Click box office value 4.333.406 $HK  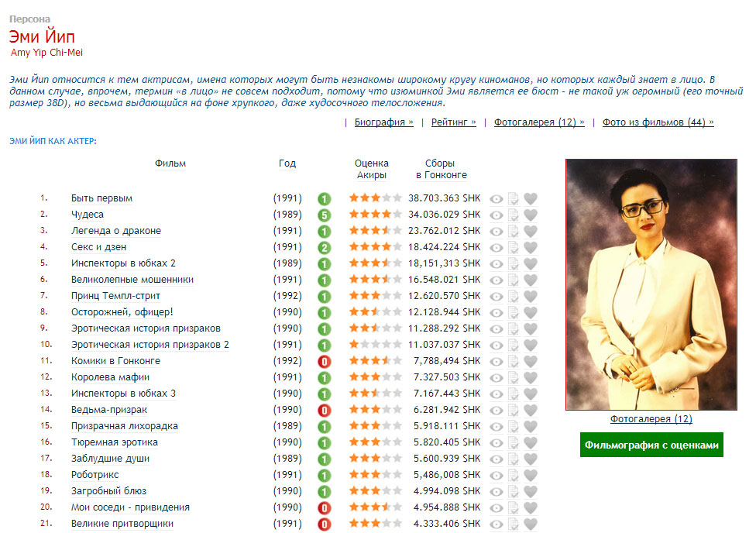[x=446, y=524]
